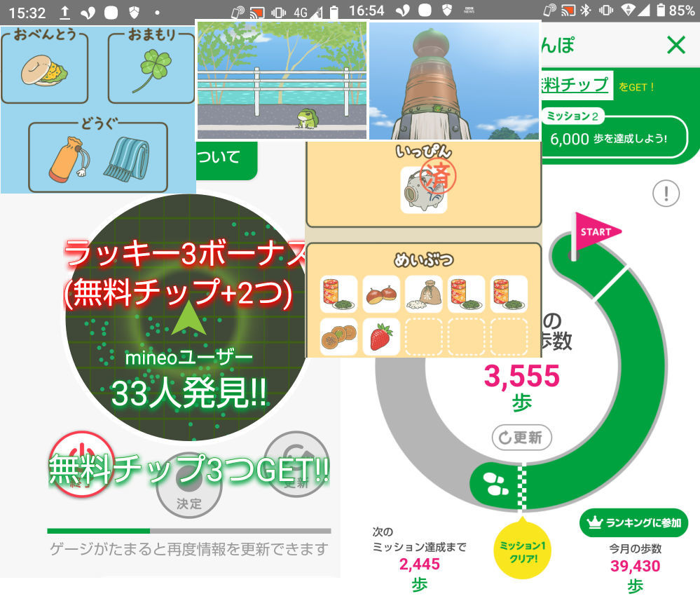Tap the yellow ミッション1クリア badge
This screenshot has height=608, width=700.
coord(522,550)
